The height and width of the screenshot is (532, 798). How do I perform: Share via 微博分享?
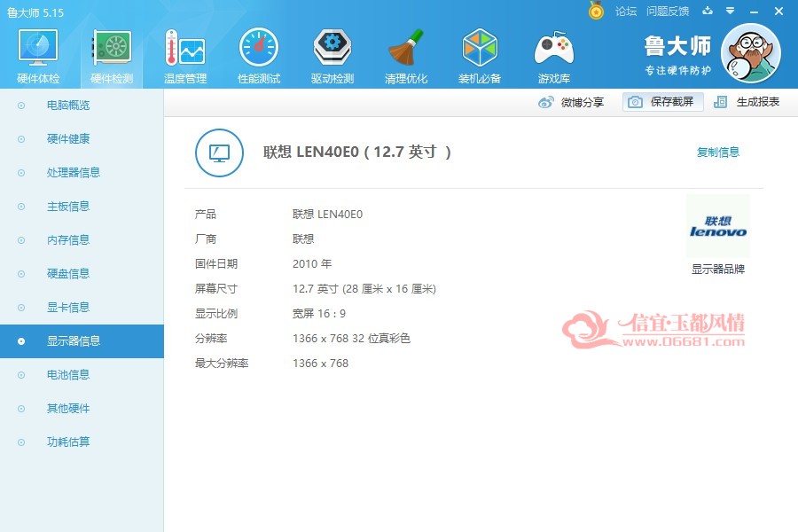pyautogui.click(x=583, y=102)
